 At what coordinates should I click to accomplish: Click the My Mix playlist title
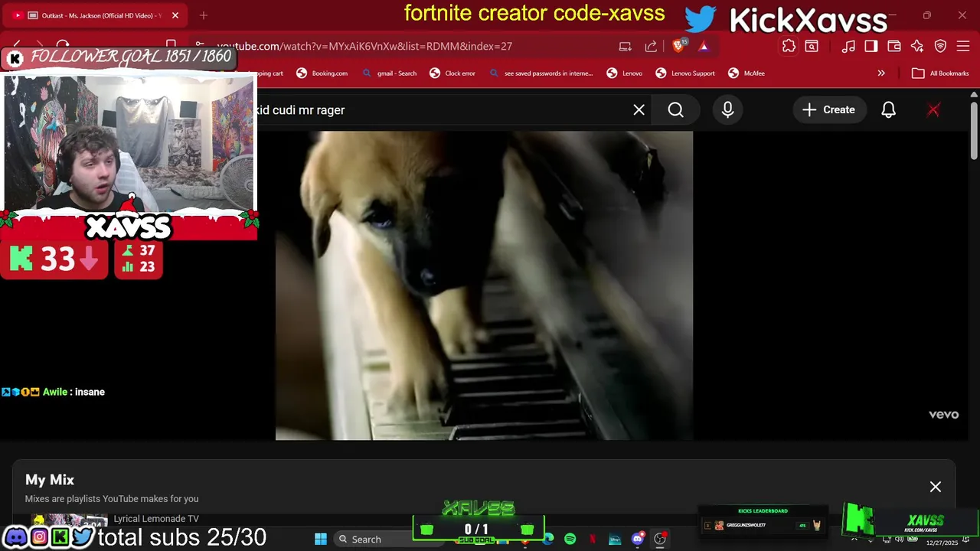50,480
